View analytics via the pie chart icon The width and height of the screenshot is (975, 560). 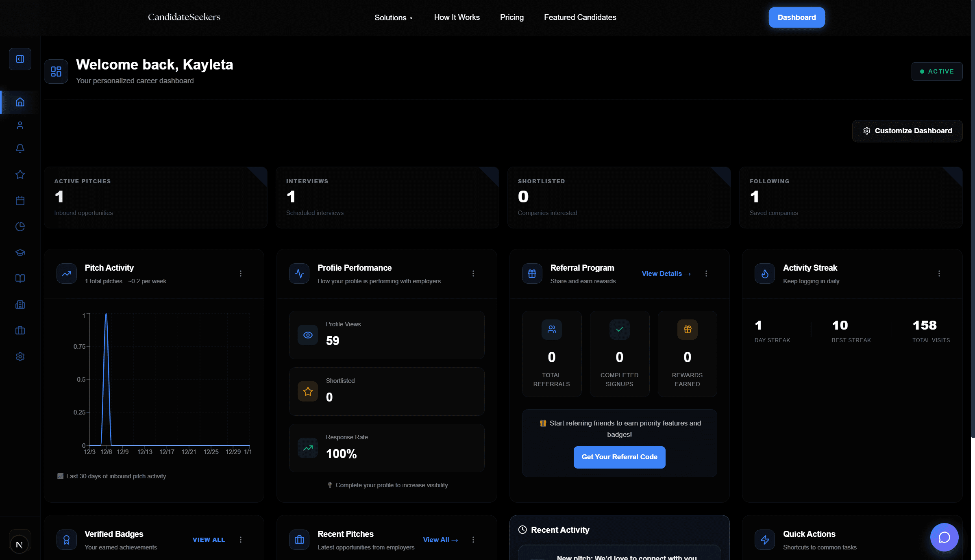pyautogui.click(x=20, y=226)
